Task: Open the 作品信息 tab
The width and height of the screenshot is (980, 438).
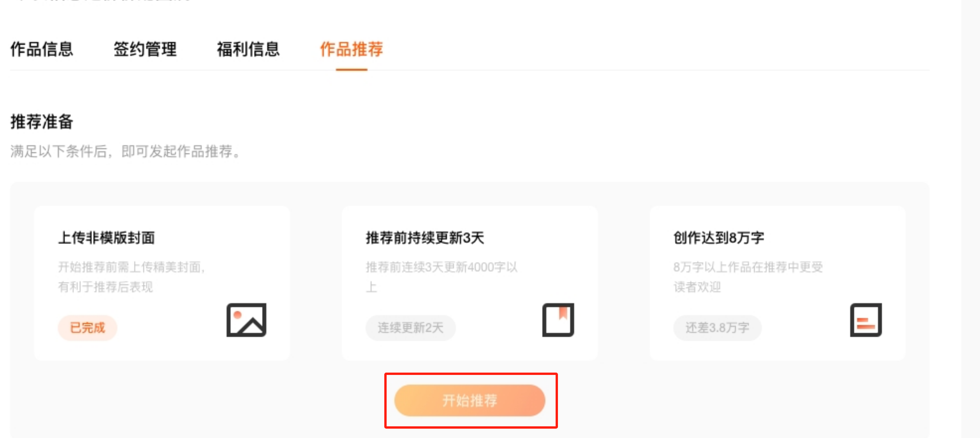Action: point(42,49)
